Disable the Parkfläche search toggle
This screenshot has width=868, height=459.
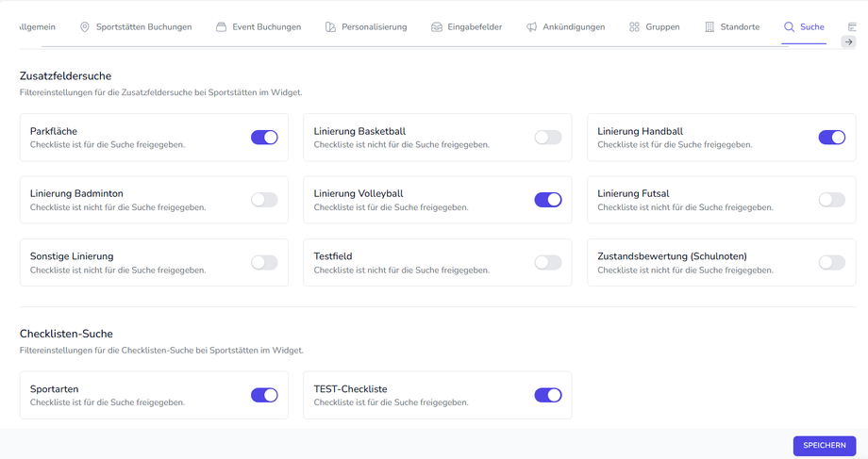264,138
